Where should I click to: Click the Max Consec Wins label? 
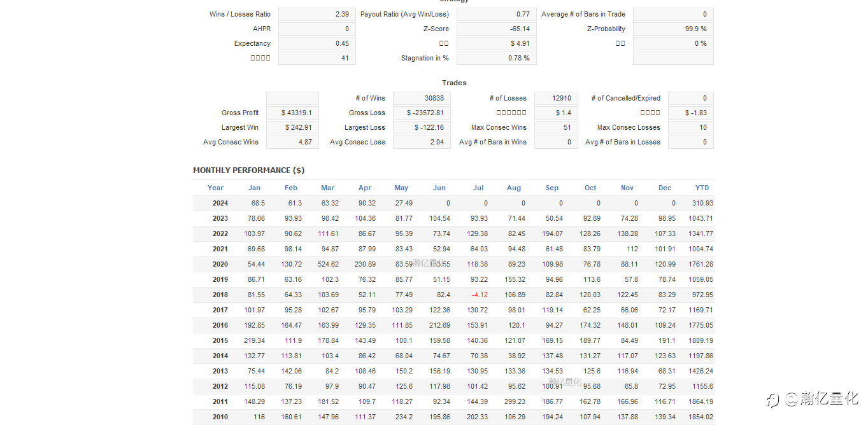(x=499, y=127)
